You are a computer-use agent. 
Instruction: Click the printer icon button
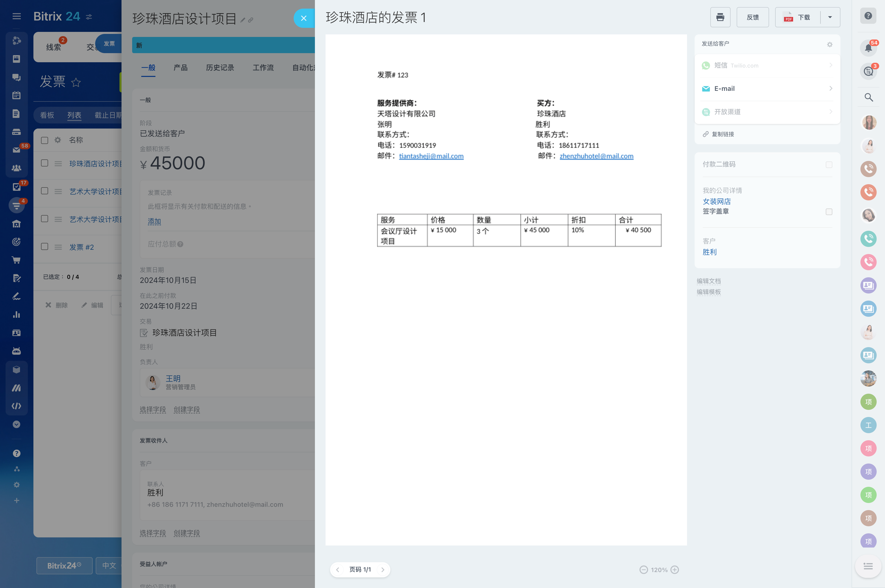720,17
